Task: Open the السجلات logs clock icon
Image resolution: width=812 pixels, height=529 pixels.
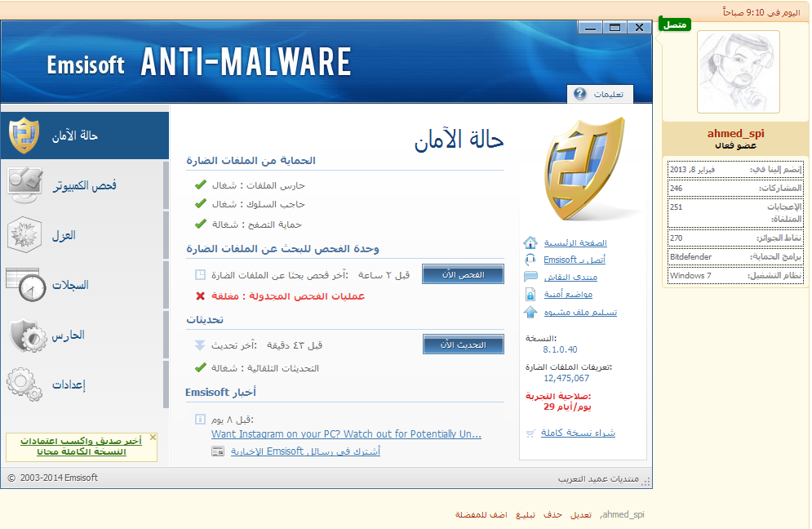Action: click(x=25, y=284)
